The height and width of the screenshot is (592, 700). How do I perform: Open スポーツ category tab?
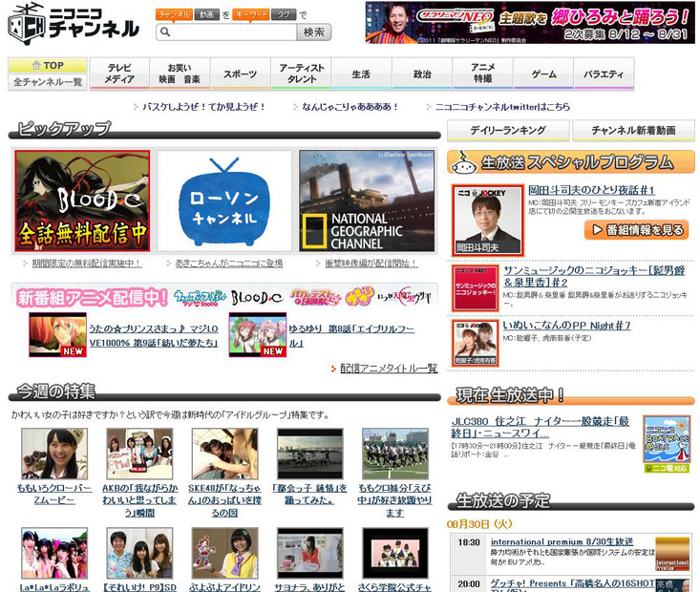point(241,74)
